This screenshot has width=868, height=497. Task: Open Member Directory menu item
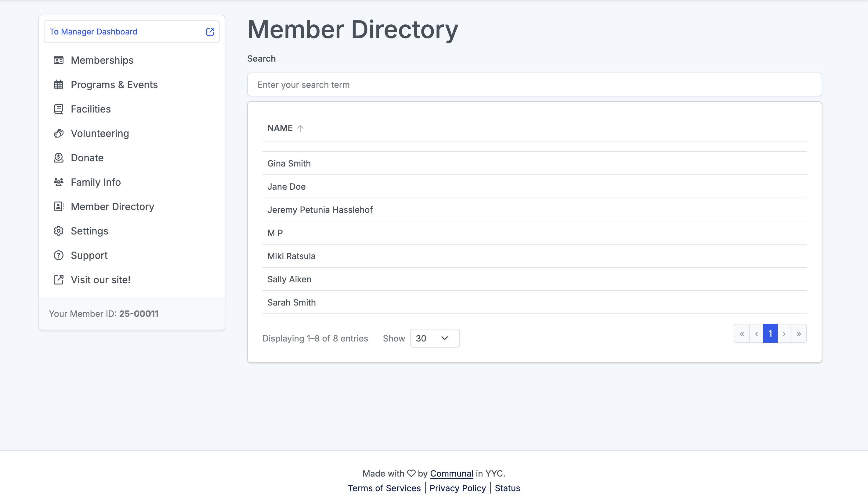pos(112,206)
